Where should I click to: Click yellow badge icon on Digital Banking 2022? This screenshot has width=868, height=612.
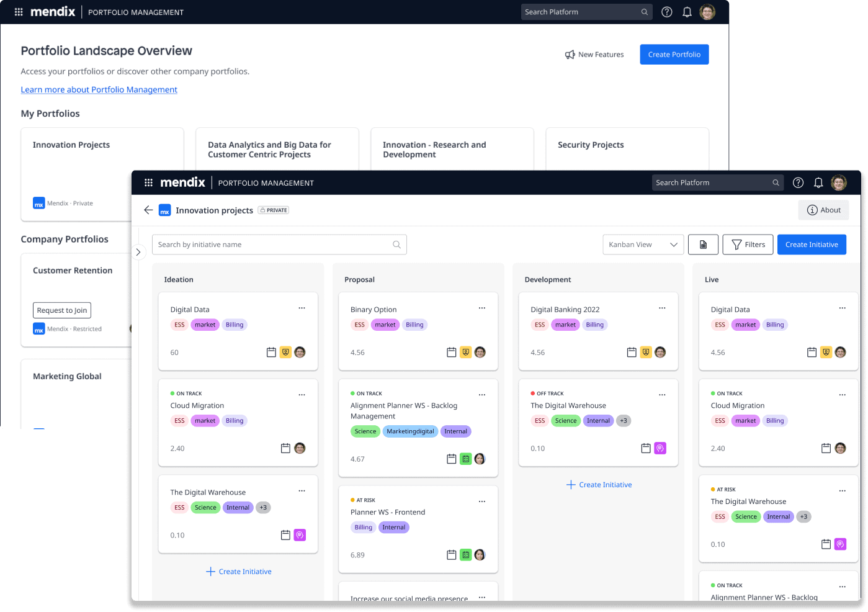point(646,353)
